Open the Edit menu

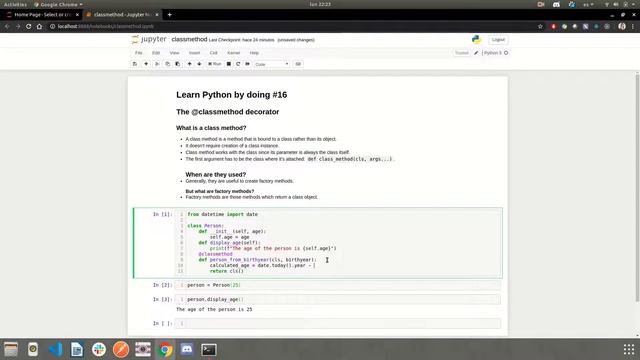click(156, 53)
